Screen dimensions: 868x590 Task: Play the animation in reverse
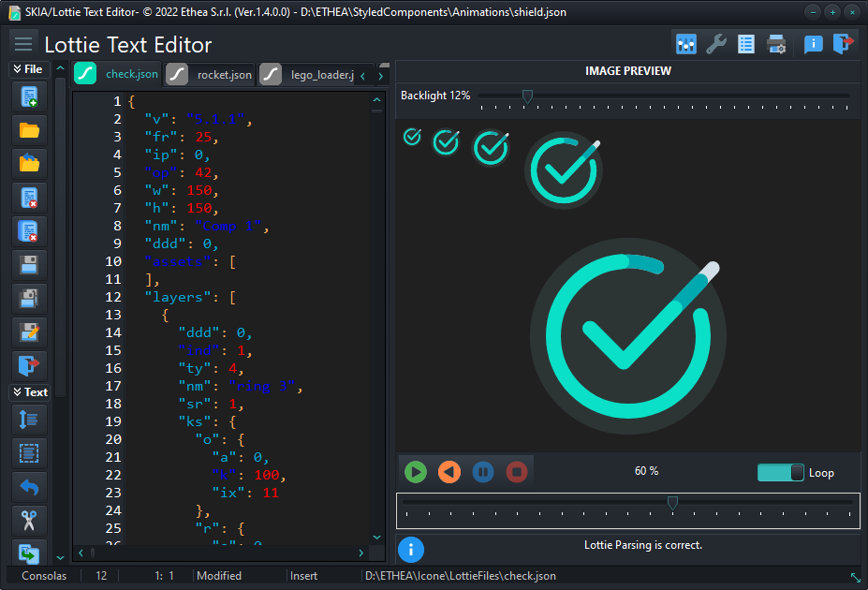(449, 472)
